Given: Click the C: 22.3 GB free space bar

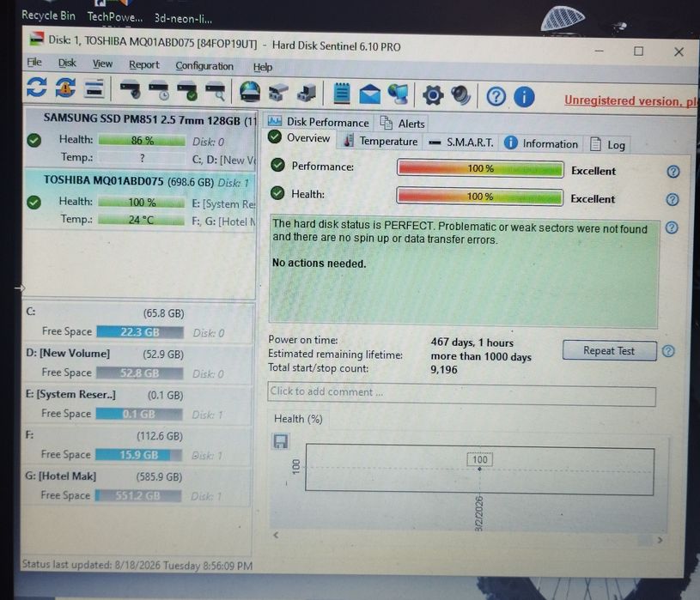Looking at the screenshot, I should tap(140, 332).
